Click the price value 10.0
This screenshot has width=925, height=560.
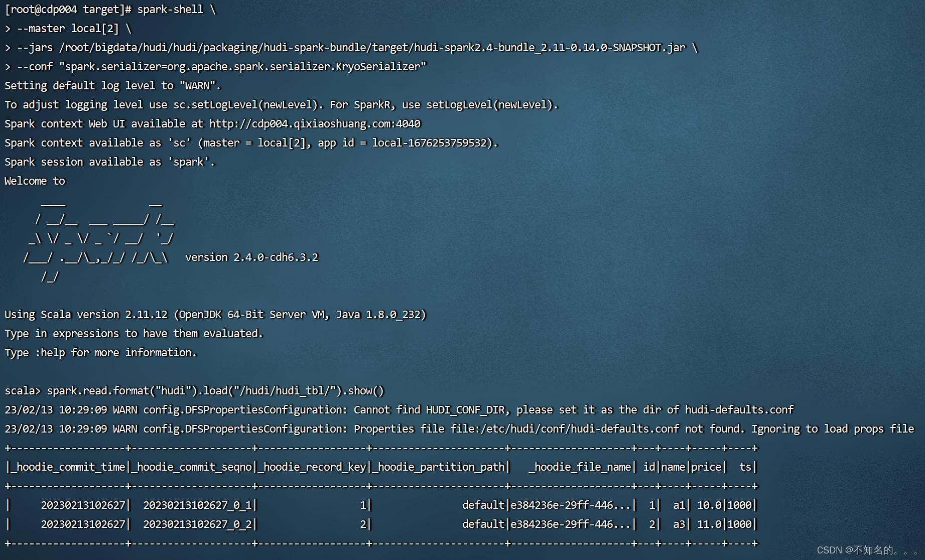click(x=709, y=505)
